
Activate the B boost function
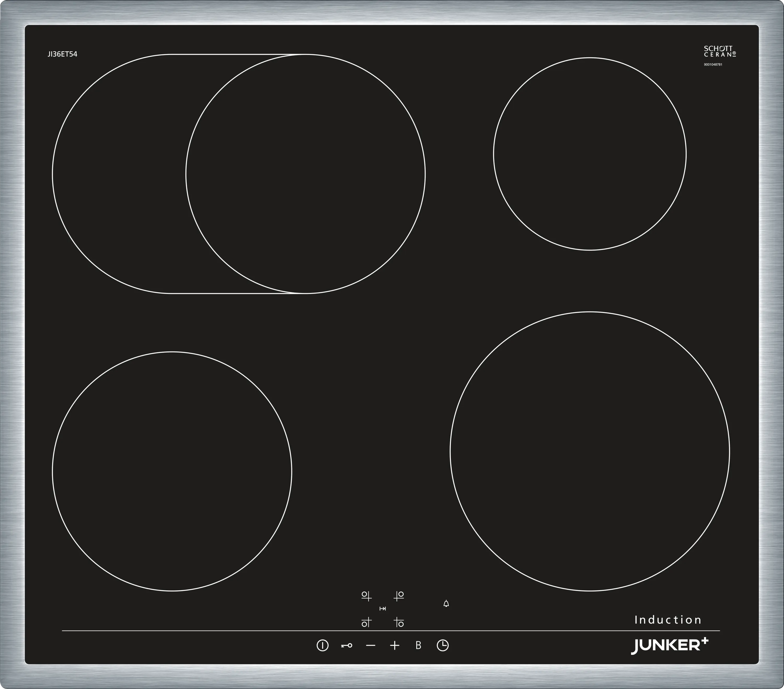point(418,645)
